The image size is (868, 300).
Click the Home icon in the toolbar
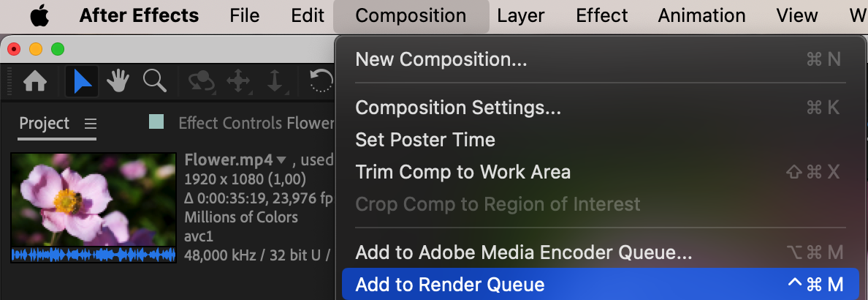pyautogui.click(x=35, y=81)
